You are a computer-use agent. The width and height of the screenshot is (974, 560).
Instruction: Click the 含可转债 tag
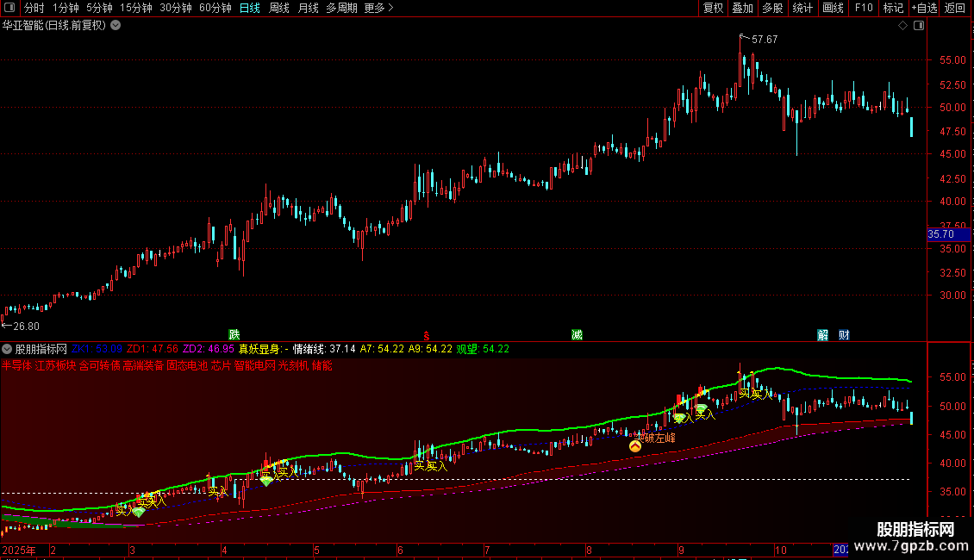click(99, 365)
